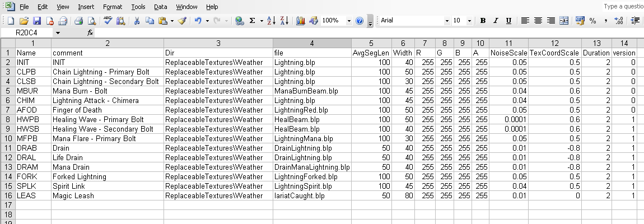Align text left

[x=525, y=21]
